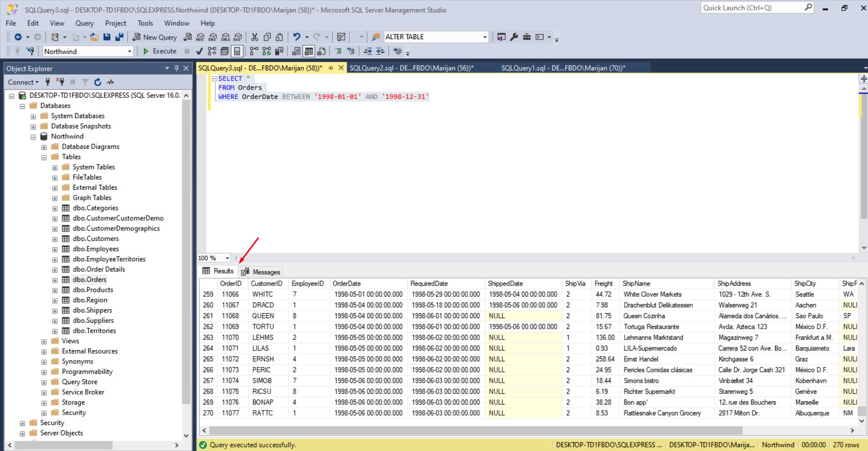
Task: Open the 100 % zoom dropdown
Action: pyautogui.click(x=227, y=258)
